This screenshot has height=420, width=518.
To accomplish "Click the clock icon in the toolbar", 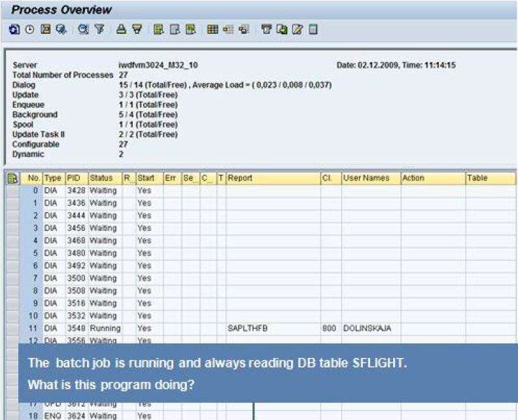I will pos(29,29).
